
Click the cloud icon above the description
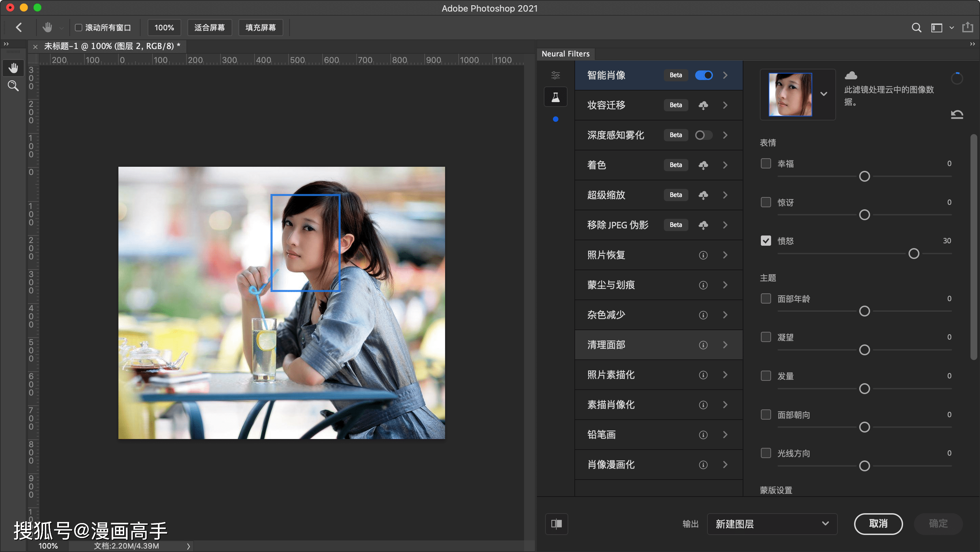[851, 75]
